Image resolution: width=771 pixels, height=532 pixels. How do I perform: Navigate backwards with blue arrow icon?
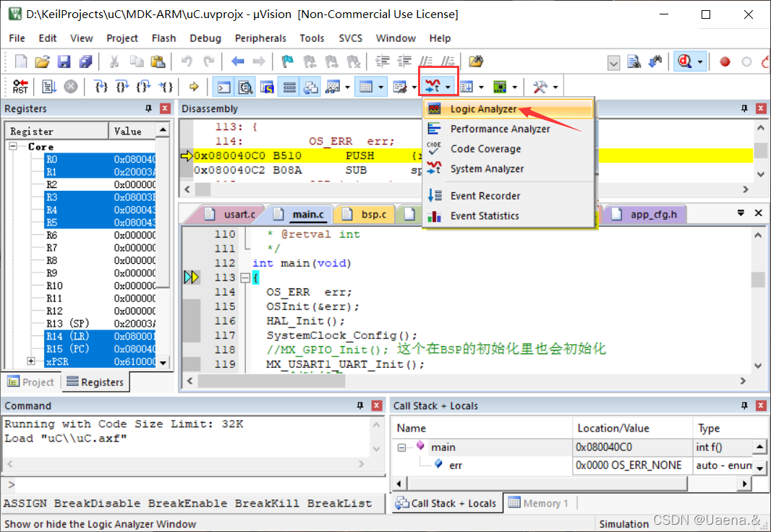point(237,61)
